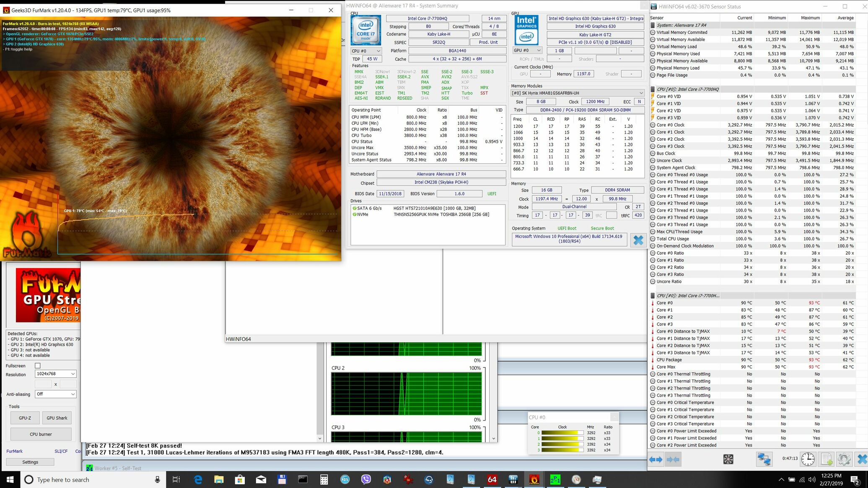Launch GPU Shark button in FurMark
The image size is (868, 488).
pos(57,418)
